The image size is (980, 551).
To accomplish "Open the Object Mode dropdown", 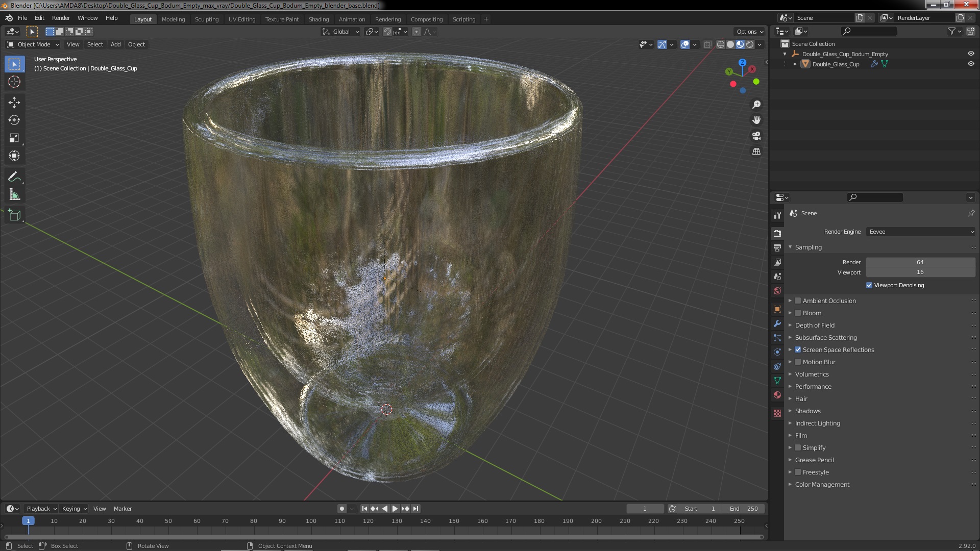I will 33,44.
